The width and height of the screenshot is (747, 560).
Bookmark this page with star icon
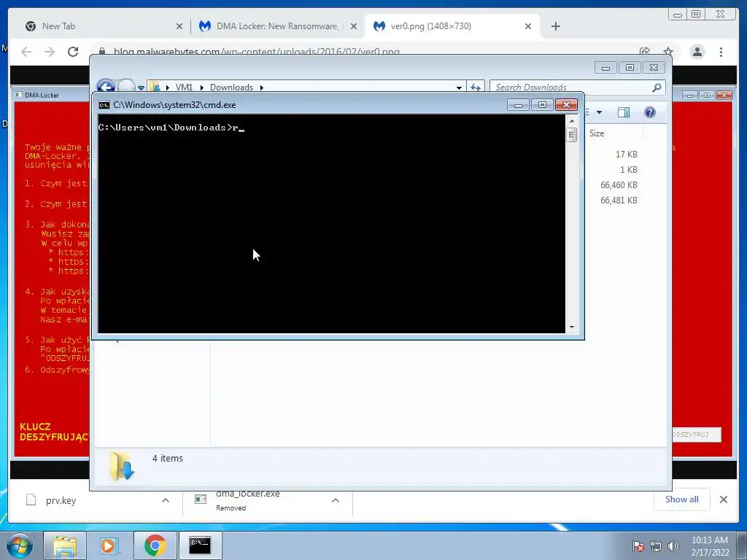[x=668, y=52]
